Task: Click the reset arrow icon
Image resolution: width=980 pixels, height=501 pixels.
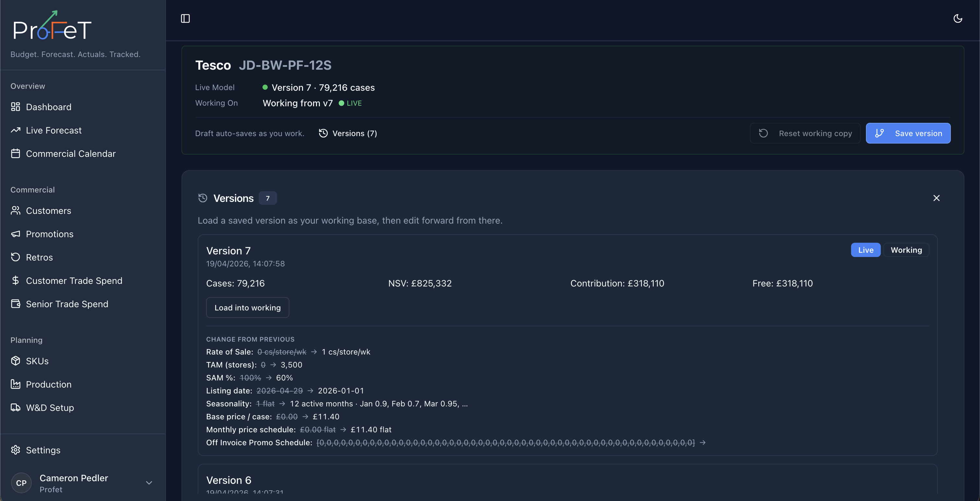Action: pos(764,133)
